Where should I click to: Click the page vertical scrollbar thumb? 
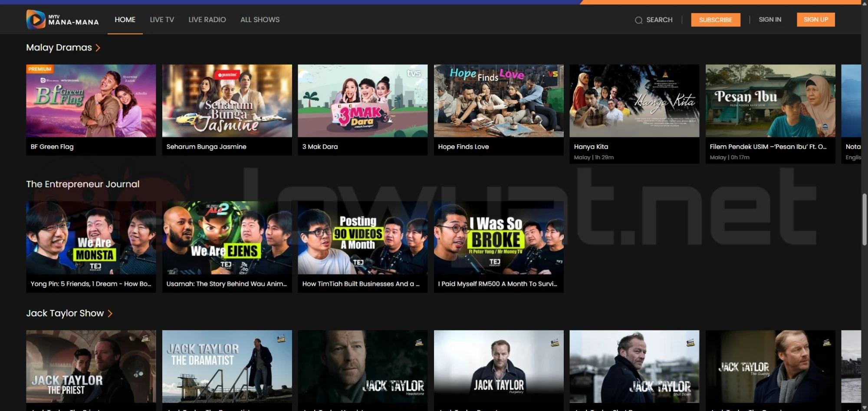pos(865,219)
